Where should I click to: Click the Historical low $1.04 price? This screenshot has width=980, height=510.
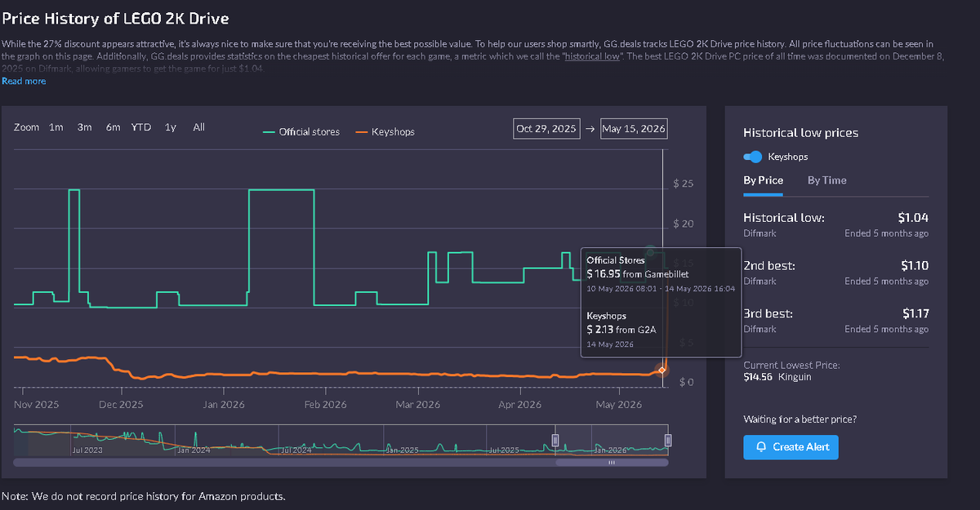click(x=912, y=218)
